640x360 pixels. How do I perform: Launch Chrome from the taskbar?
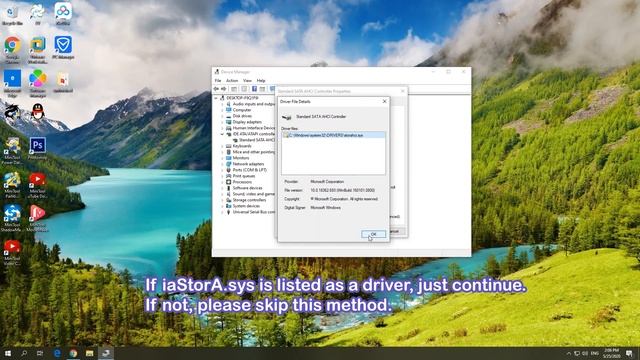click(x=73, y=353)
